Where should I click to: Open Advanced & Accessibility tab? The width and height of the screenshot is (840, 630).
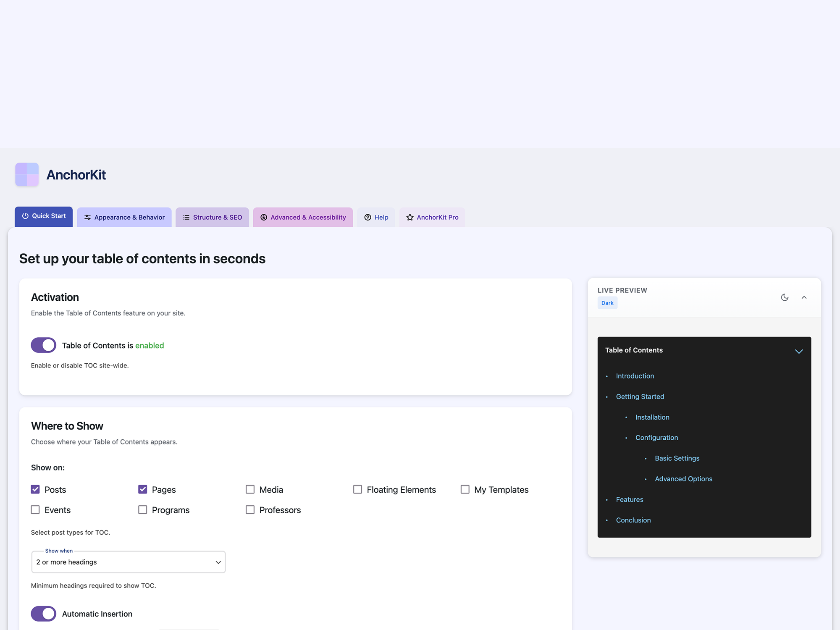303,217
